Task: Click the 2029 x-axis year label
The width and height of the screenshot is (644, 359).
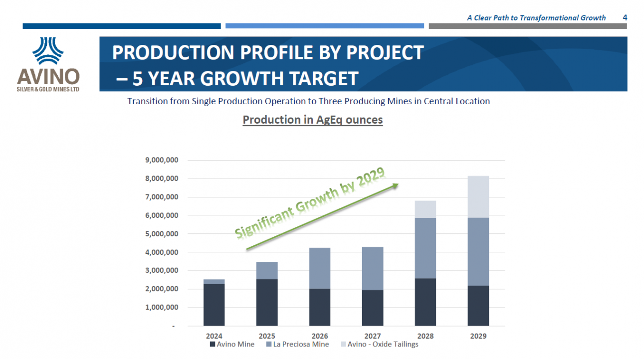Action: 478,336
